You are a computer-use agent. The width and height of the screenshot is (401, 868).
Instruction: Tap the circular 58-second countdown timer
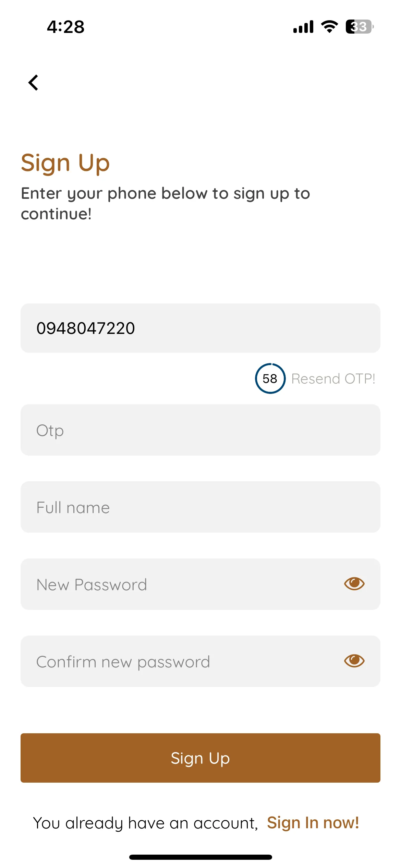point(270,378)
